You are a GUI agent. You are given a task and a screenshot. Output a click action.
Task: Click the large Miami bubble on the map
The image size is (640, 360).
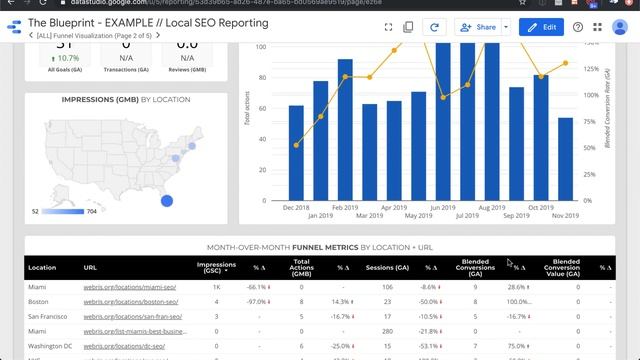(x=167, y=201)
